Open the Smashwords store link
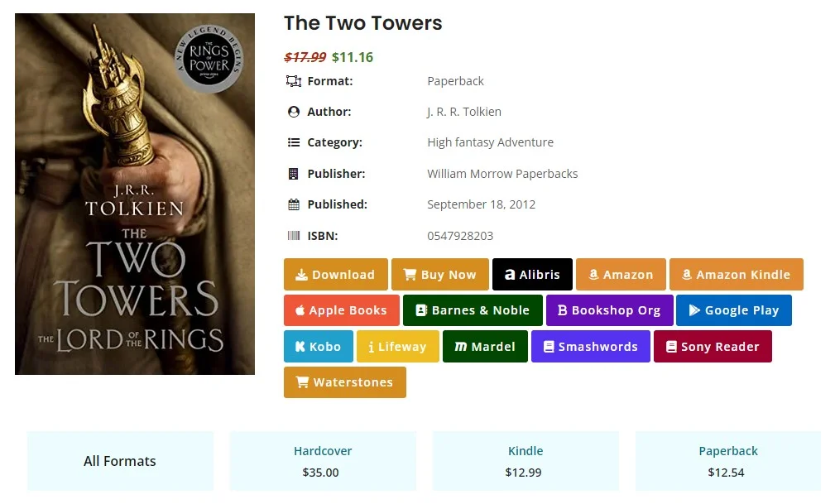 pos(590,346)
